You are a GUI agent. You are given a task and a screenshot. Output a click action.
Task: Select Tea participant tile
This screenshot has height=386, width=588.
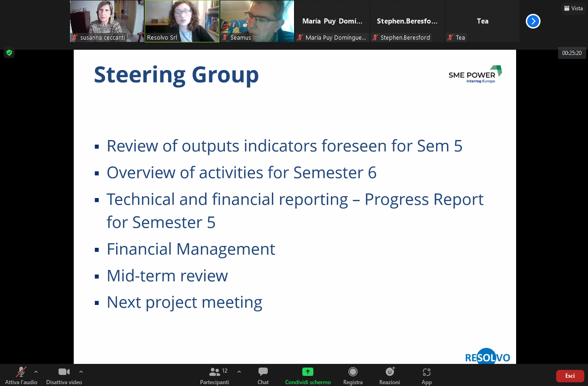click(x=482, y=21)
